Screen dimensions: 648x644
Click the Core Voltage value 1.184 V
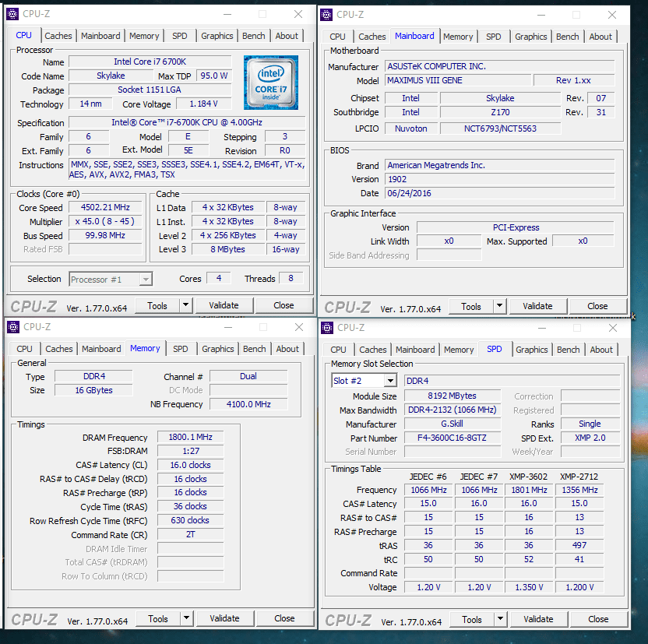click(204, 104)
